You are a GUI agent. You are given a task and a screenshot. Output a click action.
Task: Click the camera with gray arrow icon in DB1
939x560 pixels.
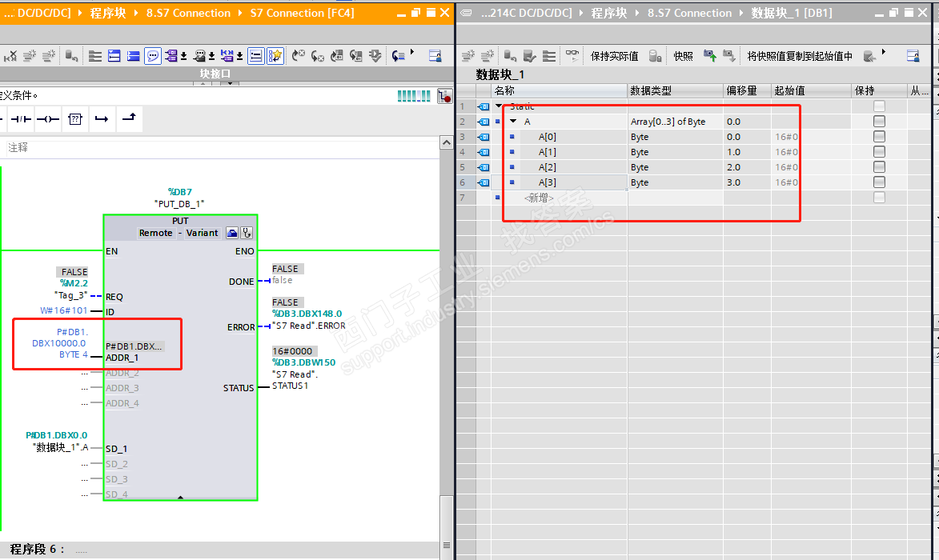click(728, 56)
